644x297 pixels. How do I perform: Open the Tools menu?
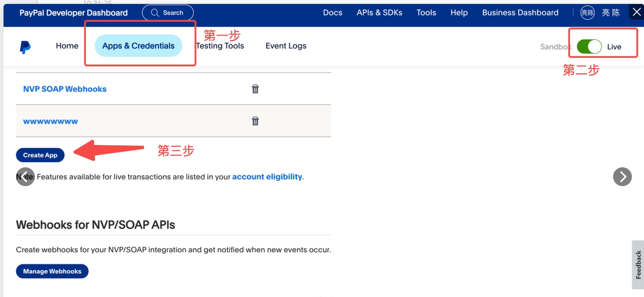click(426, 13)
